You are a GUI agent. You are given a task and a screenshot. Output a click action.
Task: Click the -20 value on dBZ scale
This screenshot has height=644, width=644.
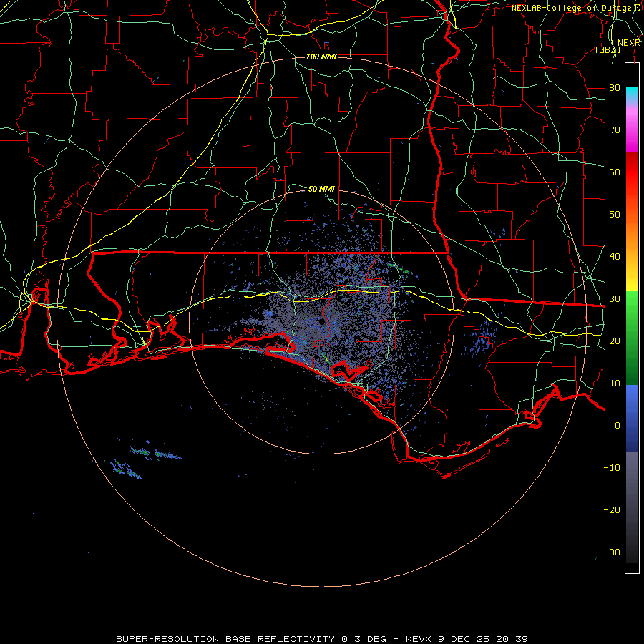(x=612, y=510)
